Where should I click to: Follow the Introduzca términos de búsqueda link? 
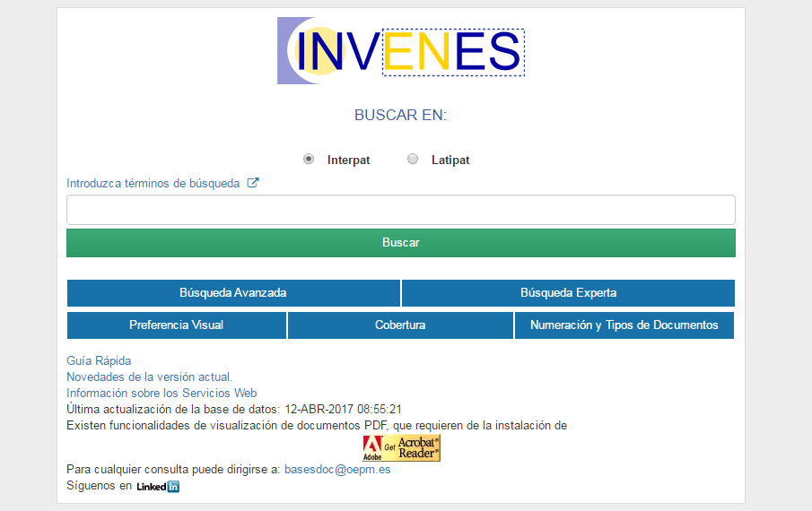(x=153, y=184)
